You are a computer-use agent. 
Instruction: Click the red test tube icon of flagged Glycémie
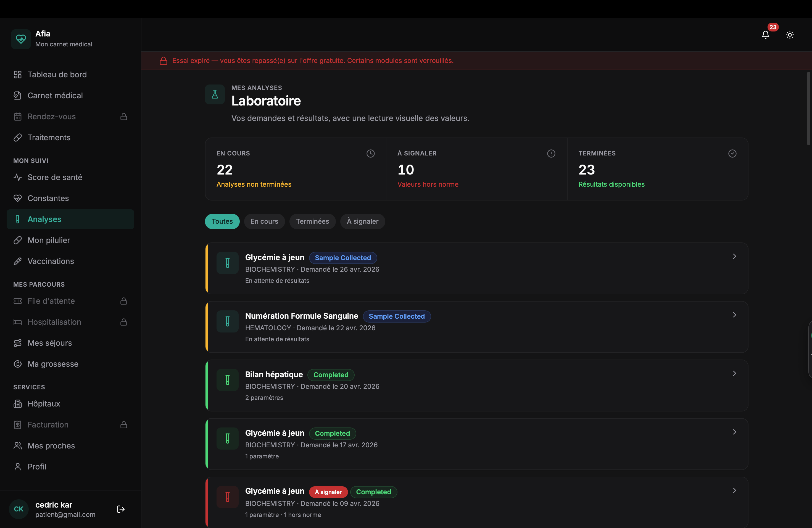[228, 497]
